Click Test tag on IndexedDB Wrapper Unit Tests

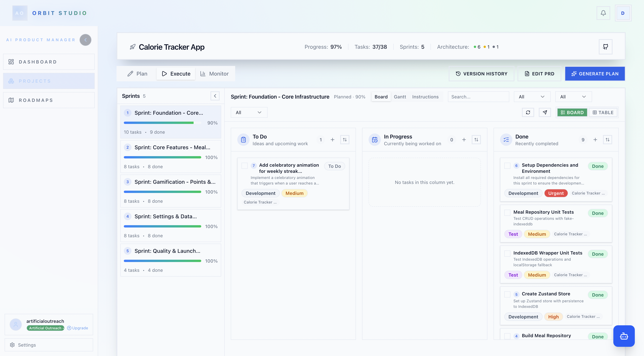pos(513,275)
